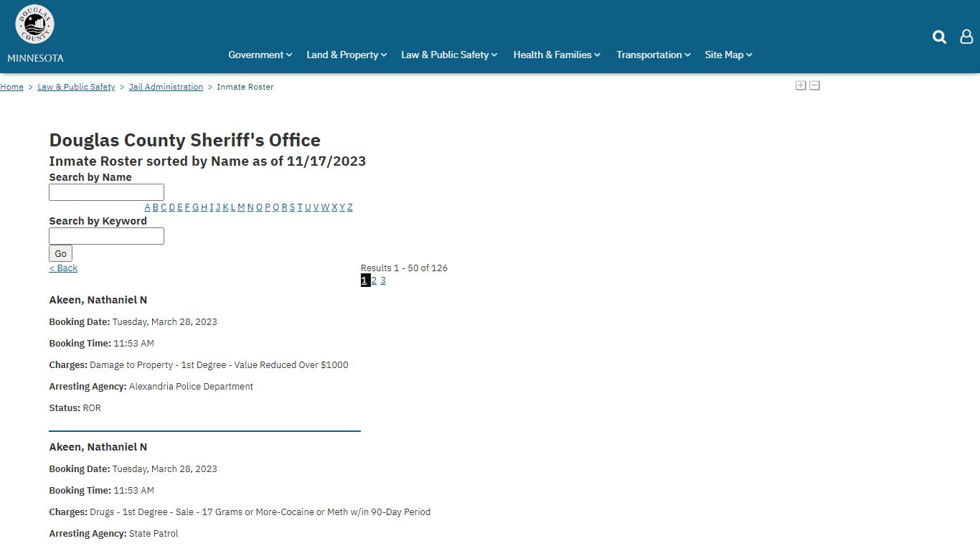The width and height of the screenshot is (980, 551).
Task: Click the Search by Keyword input box
Action: pyautogui.click(x=106, y=236)
